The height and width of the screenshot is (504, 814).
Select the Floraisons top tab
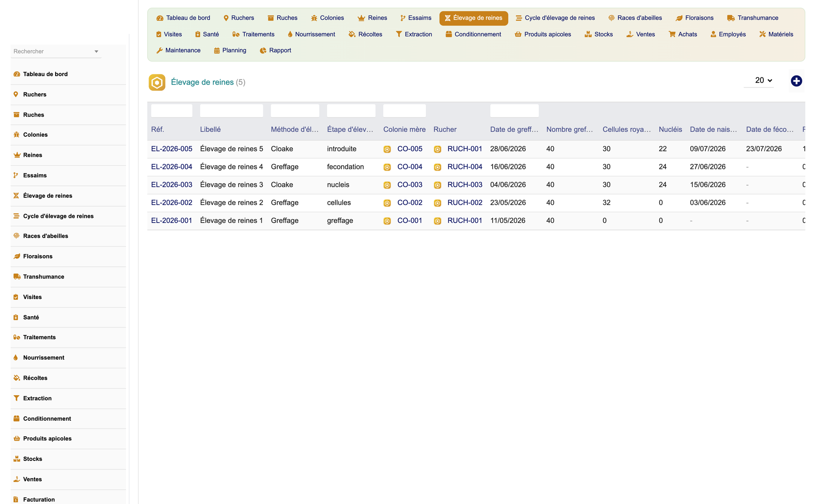pyautogui.click(x=694, y=18)
